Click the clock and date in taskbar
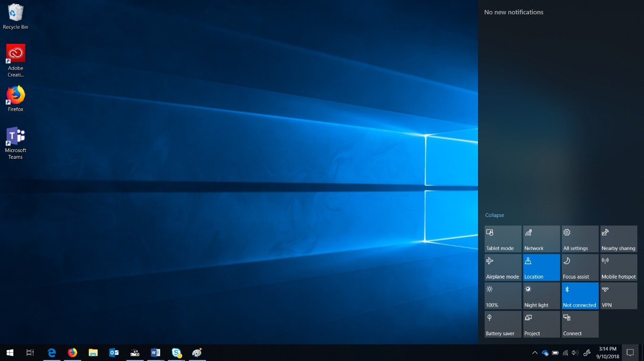644x361 pixels. [607, 353]
